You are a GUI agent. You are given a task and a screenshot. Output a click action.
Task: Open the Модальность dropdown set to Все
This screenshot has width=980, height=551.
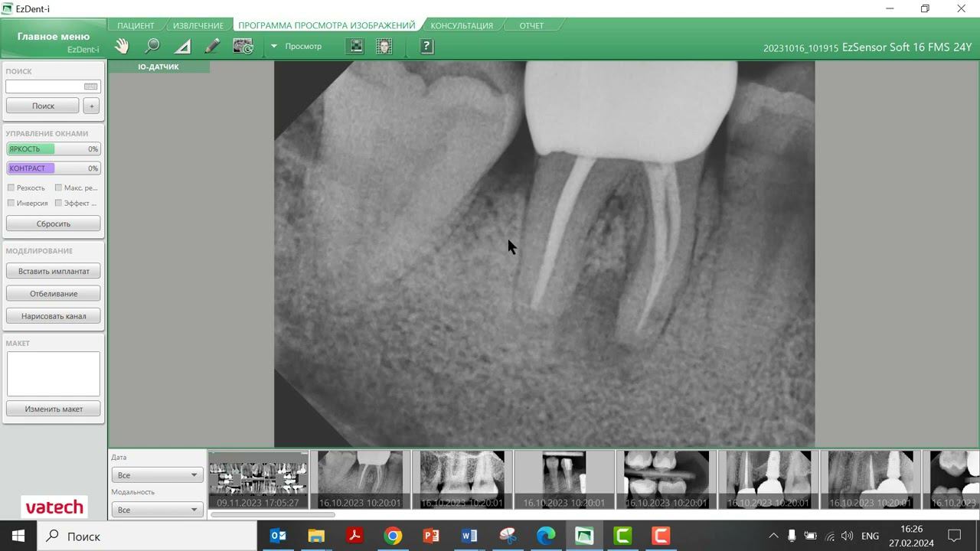point(156,510)
